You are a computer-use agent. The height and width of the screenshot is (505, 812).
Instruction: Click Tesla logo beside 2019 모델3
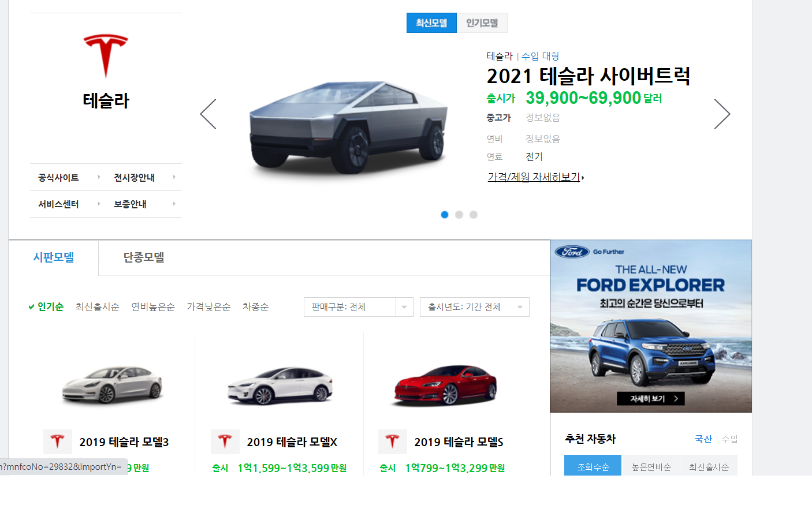[58, 442]
